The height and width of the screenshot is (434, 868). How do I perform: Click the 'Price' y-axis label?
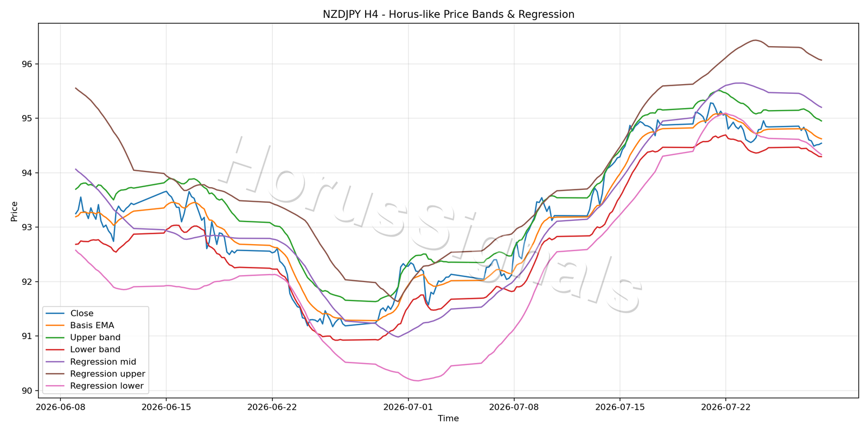click(x=14, y=211)
